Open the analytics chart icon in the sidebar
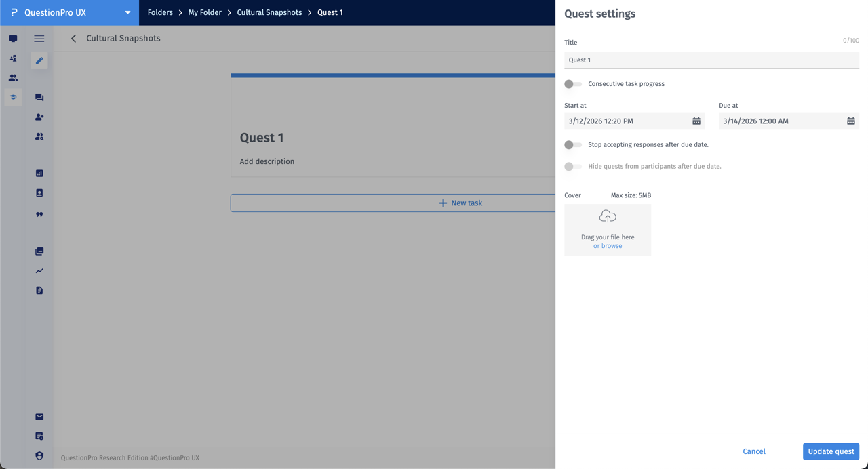Viewport: 868px width, 469px height. point(39,173)
